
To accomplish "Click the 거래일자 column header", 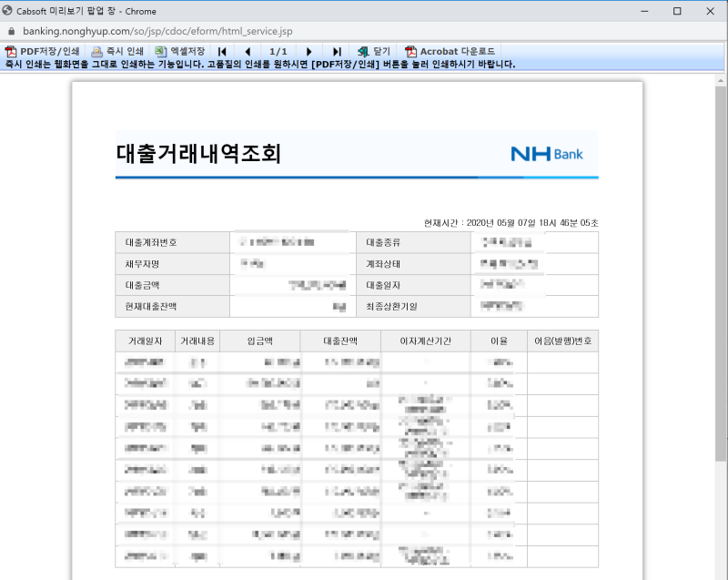I will pyautogui.click(x=146, y=341).
